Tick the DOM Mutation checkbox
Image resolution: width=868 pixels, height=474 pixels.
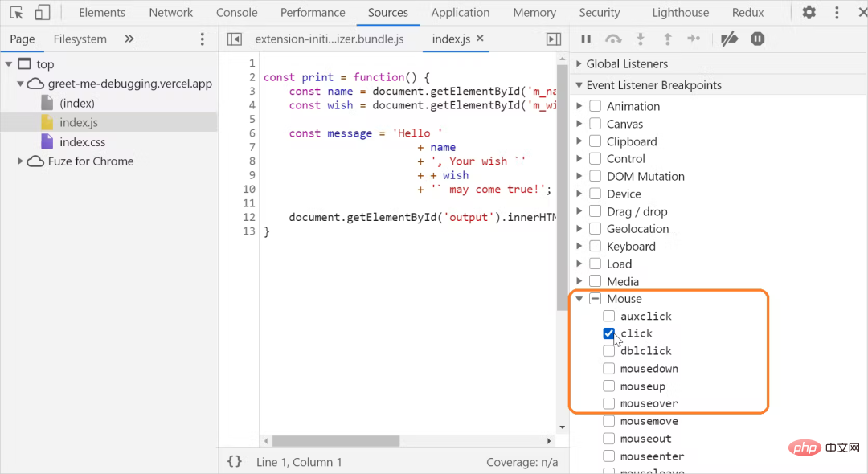pyautogui.click(x=595, y=176)
